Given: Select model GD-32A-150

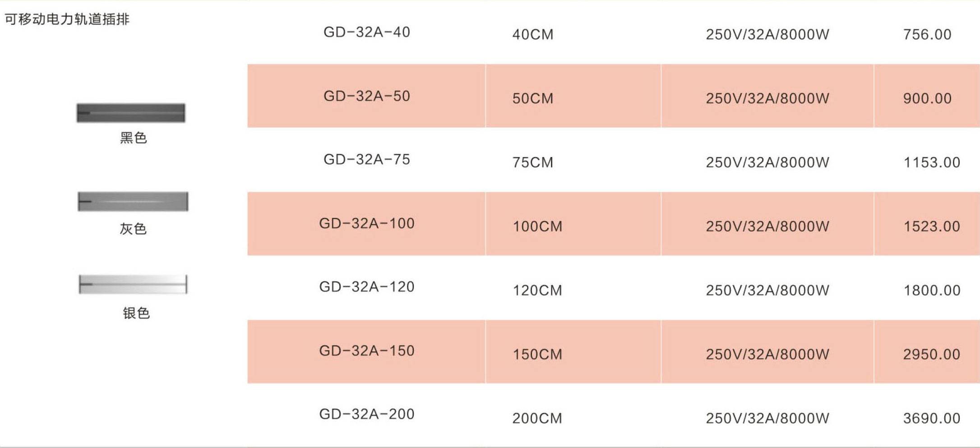Looking at the screenshot, I should click(x=367, y=351).
